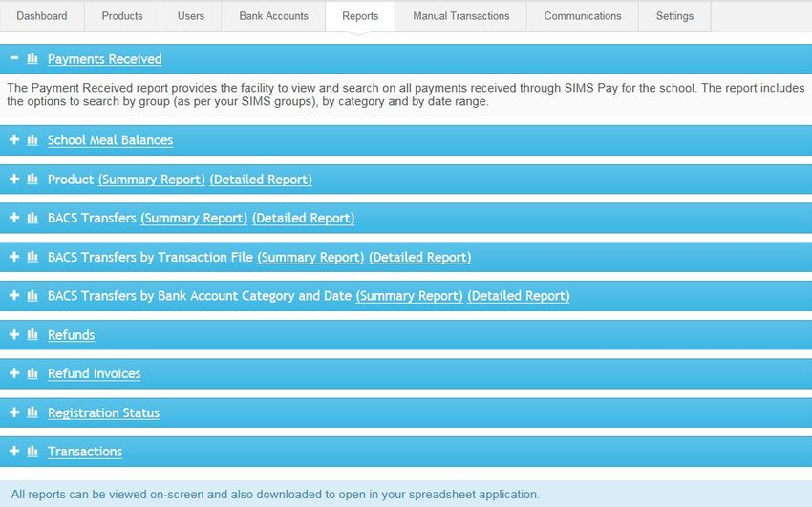Click the 'All reports can be viewed on-screen' note

click(x=275, y=495)
